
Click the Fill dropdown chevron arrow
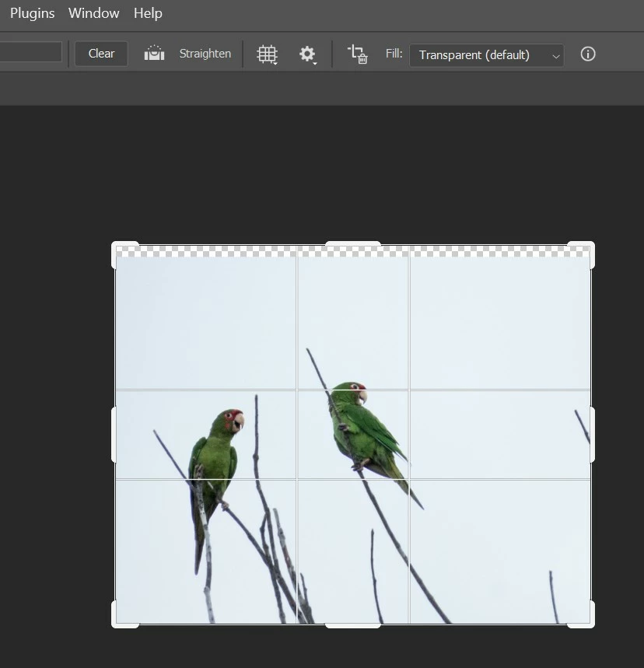555,56
